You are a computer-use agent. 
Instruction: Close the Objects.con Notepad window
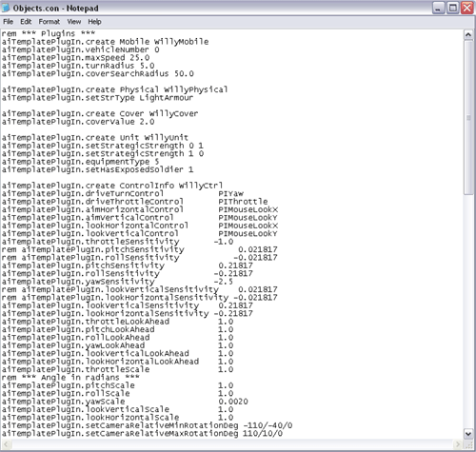pos(467,8)
